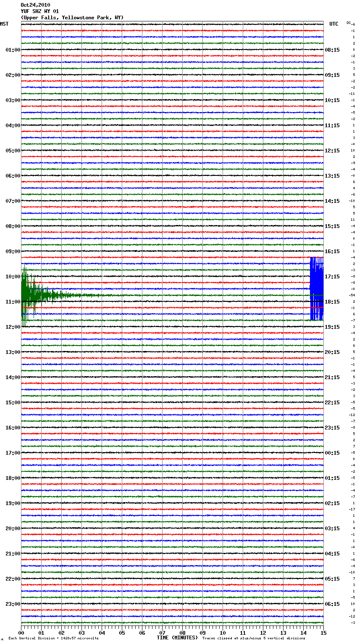
Task: Click the 00:15 UTC time label
Action: 332,453
